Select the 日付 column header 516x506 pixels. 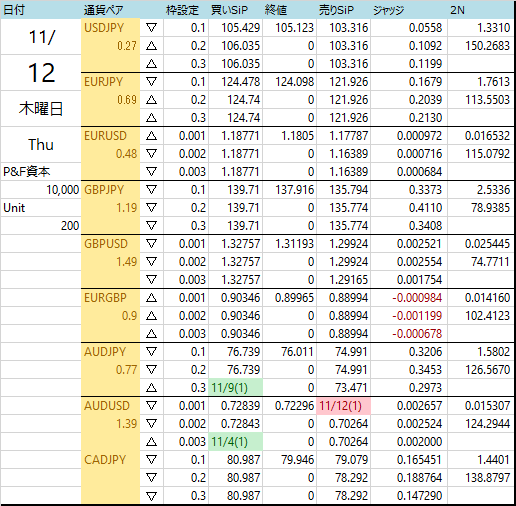14,10
